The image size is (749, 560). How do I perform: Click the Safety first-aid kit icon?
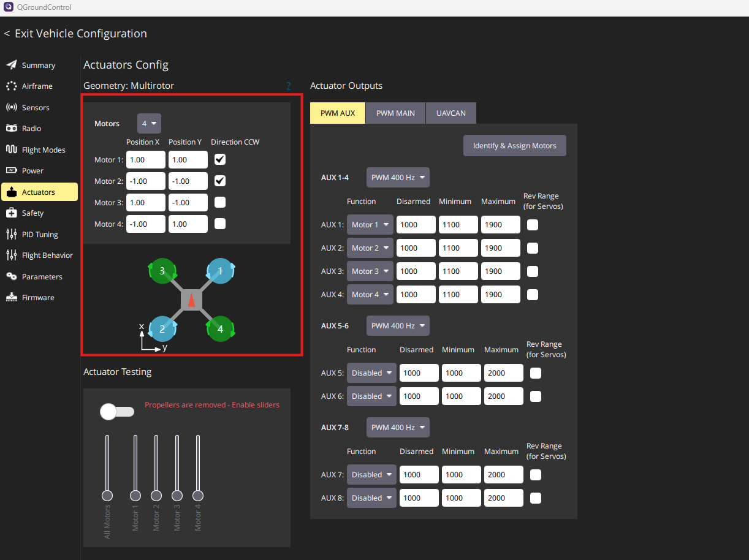pyautogui.click(x=12, y=213)
